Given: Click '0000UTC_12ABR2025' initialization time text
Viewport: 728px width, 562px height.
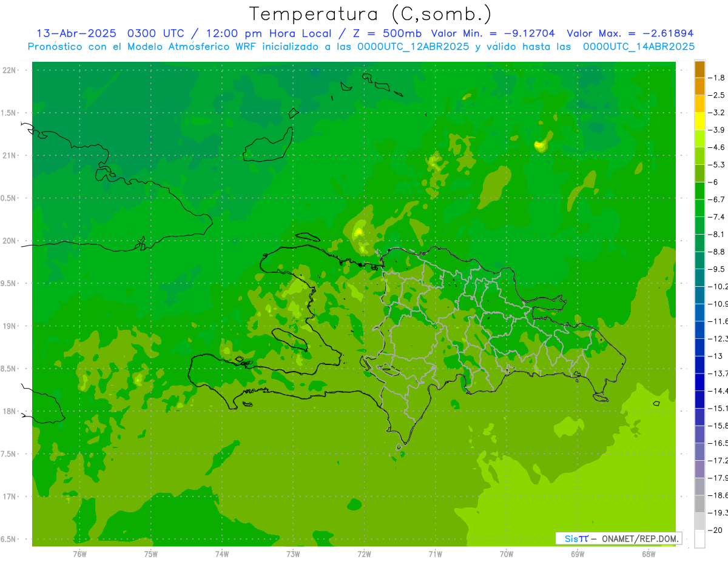Looking at the screenshot, I should [x=413, y=46].
